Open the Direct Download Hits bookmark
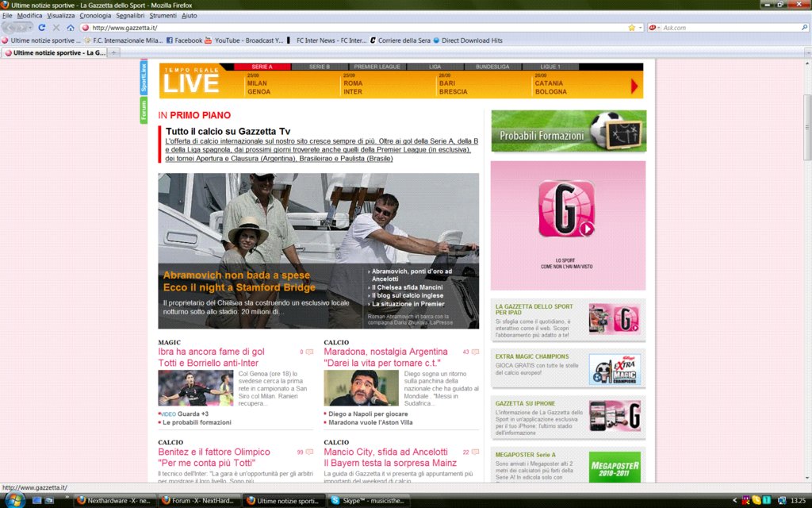Viewport: 812px width, 508px height. pos(468,40)
